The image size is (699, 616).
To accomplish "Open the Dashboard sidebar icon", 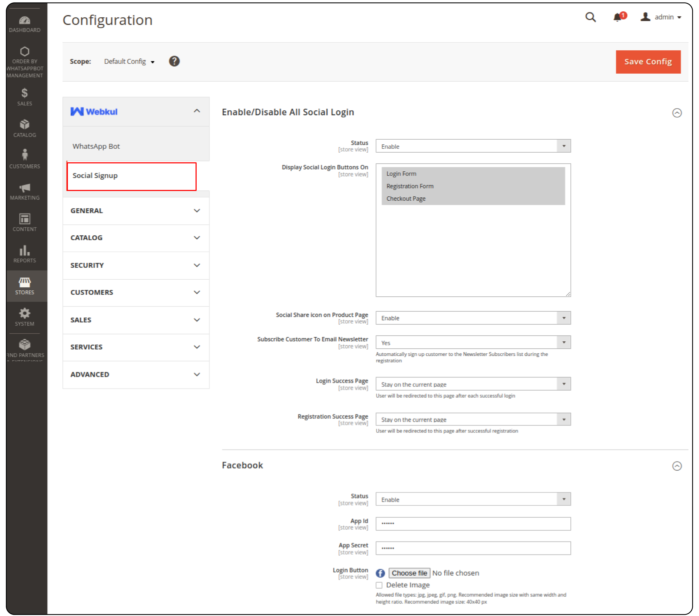I will point(25,24).
